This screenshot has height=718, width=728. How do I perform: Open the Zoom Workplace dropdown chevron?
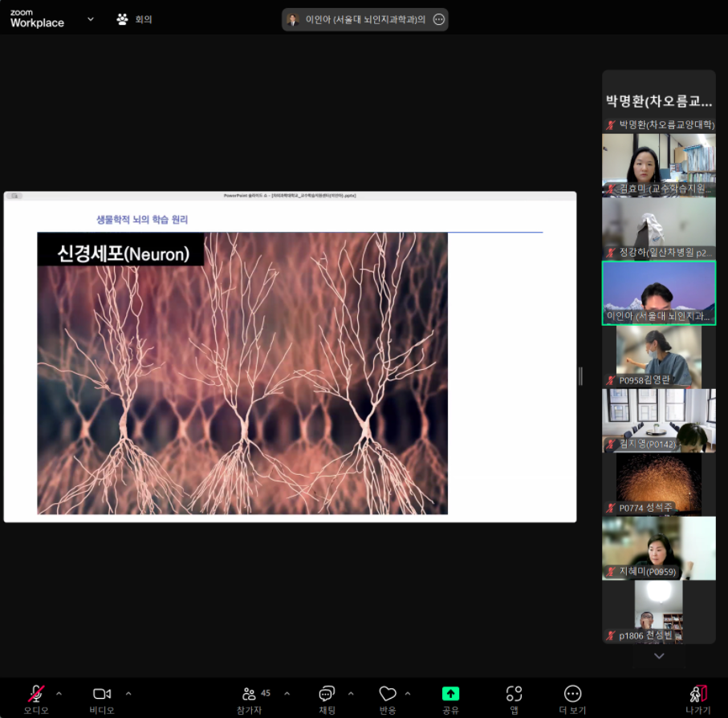pos(91,19)
